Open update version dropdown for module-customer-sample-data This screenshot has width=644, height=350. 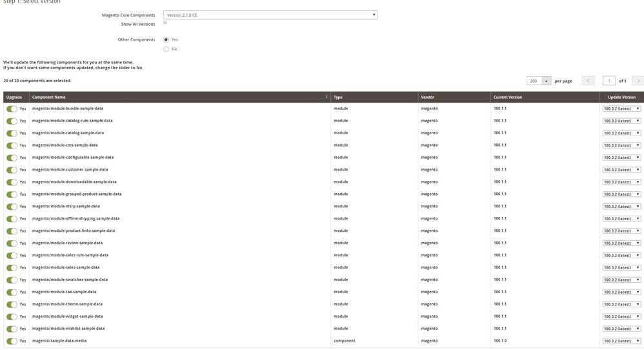[621, 170]
